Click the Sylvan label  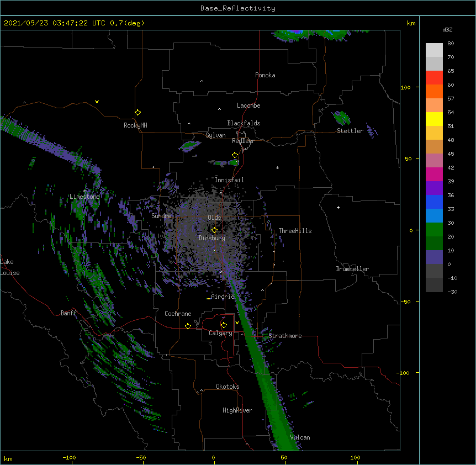tap(215, 135)
